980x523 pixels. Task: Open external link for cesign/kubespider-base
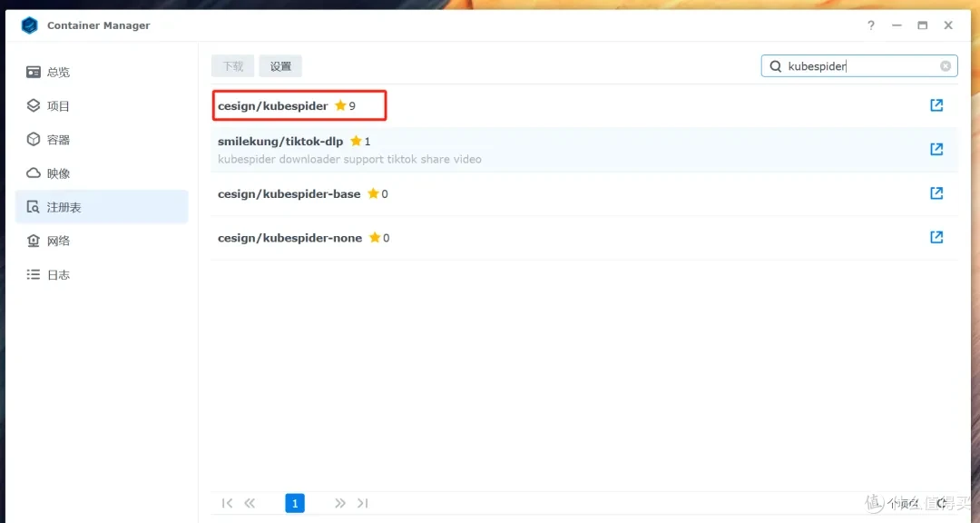[x=936, y=193]
